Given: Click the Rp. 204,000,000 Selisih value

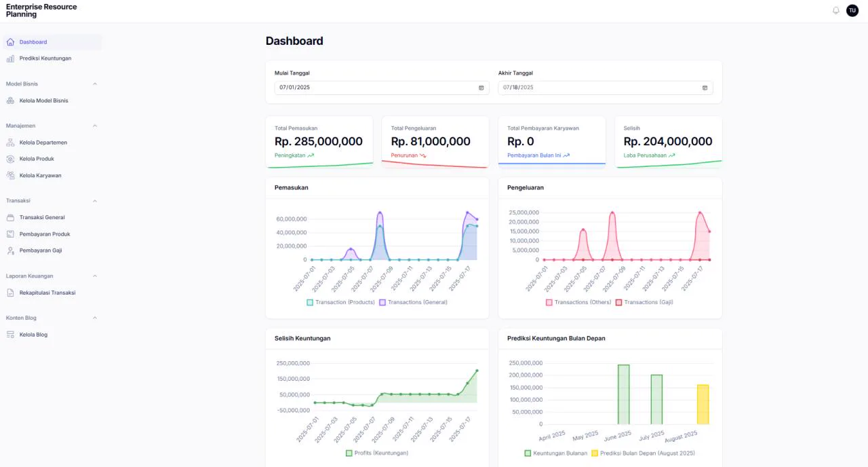Looking at the screenshot, I should click(668, 141).
